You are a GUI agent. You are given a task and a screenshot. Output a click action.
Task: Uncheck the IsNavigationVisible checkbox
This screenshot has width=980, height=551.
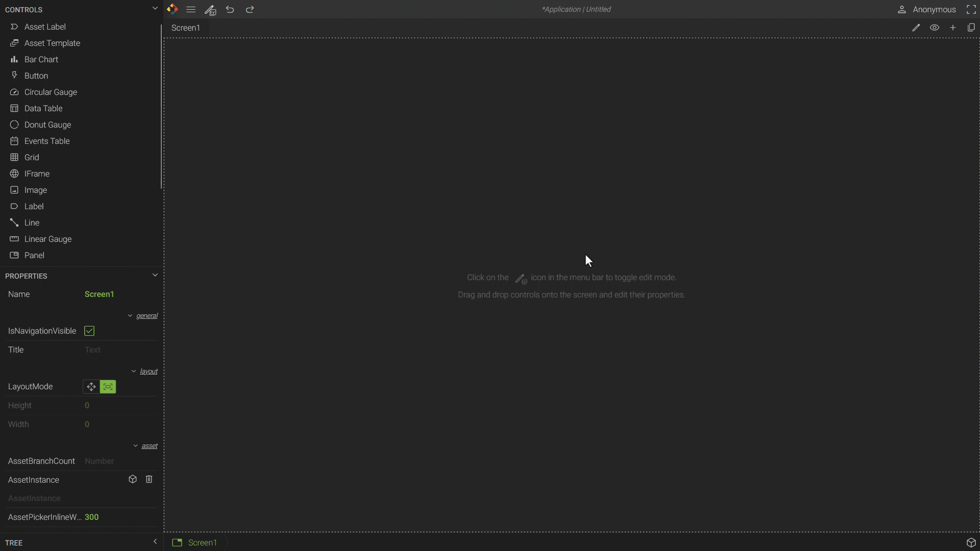(x=89, y=331)
